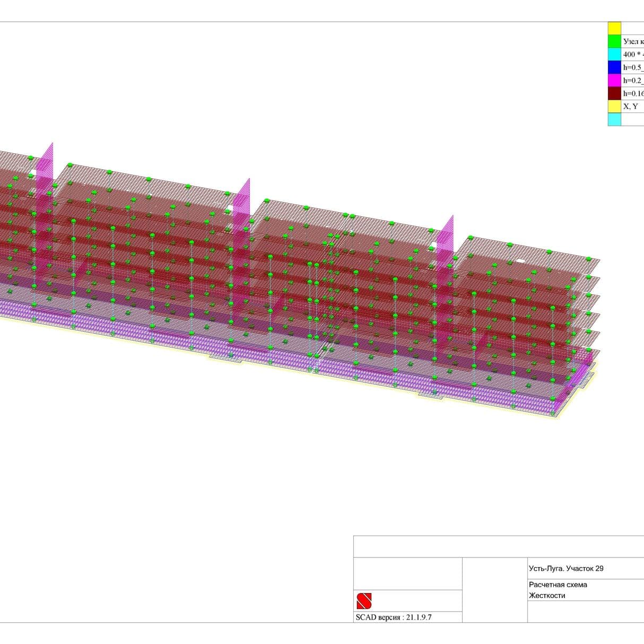Click the h=0.5 legend label
The width and height of the screenshot is (644, 644).
click(x=633, y=67)
